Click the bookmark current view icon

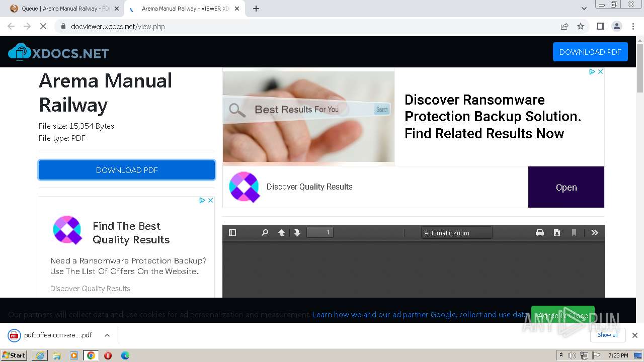574,233
